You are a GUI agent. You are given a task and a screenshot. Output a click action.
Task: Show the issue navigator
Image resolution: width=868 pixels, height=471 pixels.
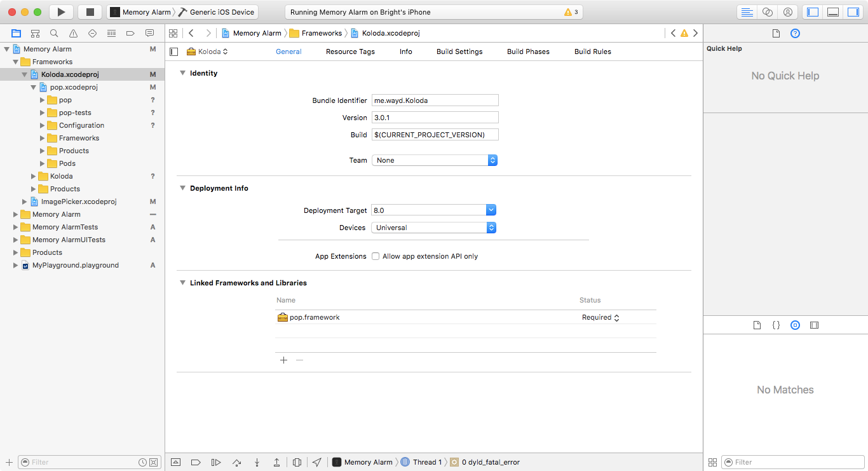pyautogui.click(x=73, y=33)
